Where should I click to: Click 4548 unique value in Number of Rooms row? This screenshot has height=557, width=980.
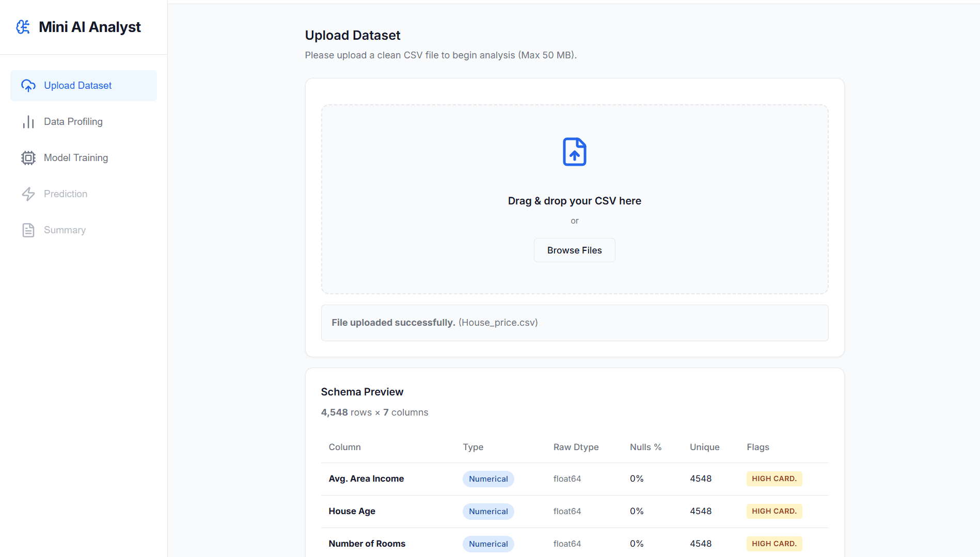[x=701, y=544]
